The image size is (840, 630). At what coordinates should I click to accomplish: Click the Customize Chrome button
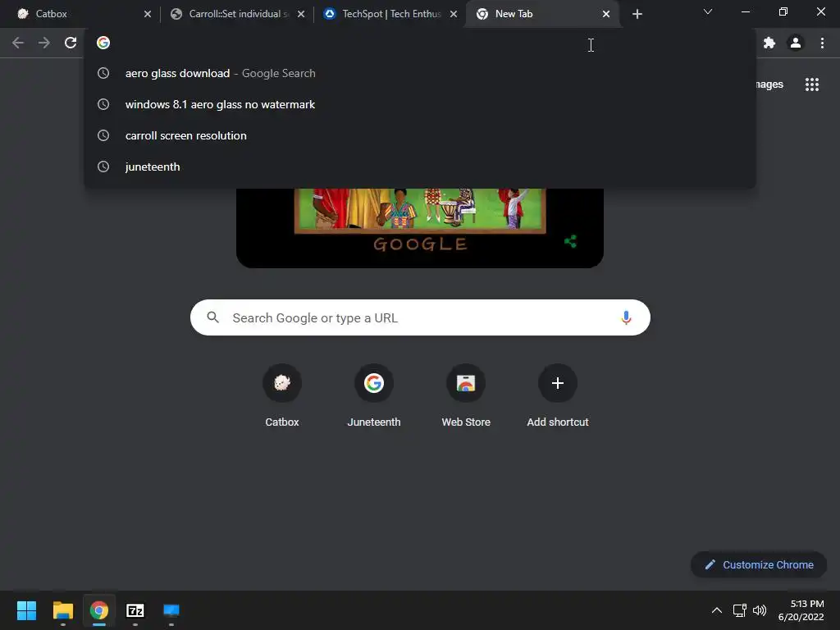coord(759,564)
